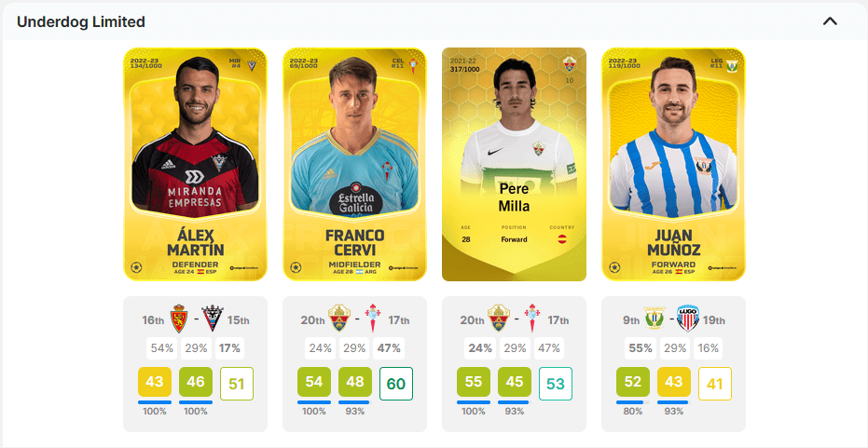Collapse the Underdog Limited section
Screen dimensions: 868x448
pyautogui.click(x=830, y=21)
